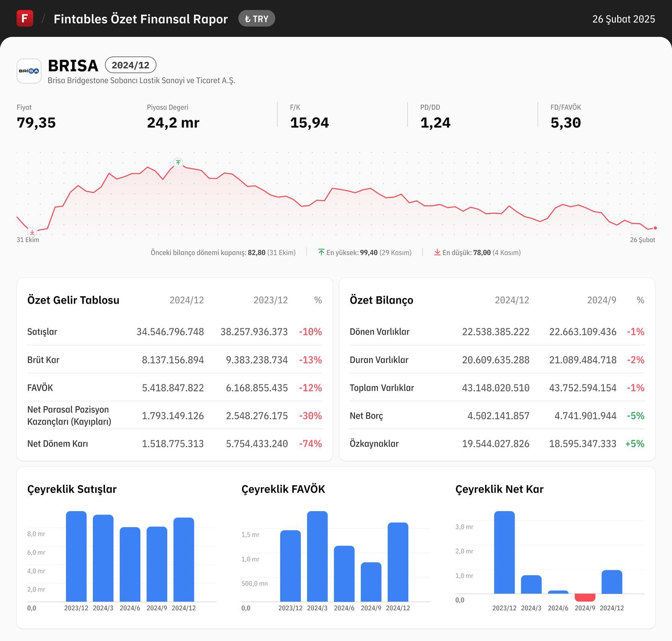Click the Brüt Kar row label
Image resolution: width=672 pixels, height=641 pixels.
(x=43, y=360)
